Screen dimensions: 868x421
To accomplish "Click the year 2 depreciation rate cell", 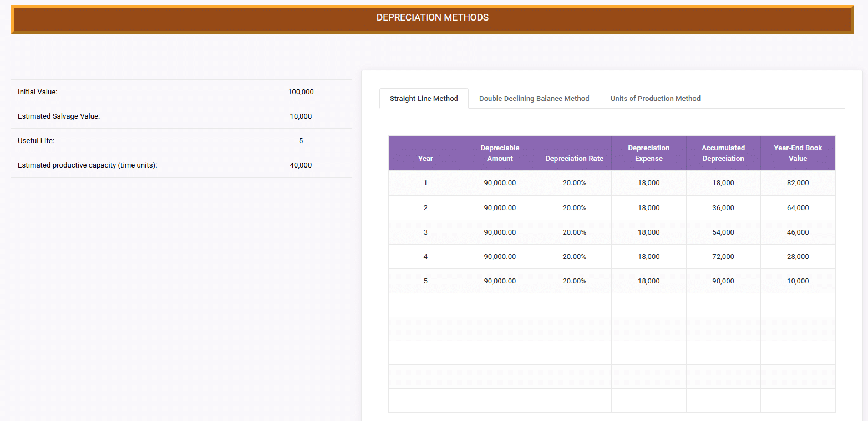I will coord(574,208).
